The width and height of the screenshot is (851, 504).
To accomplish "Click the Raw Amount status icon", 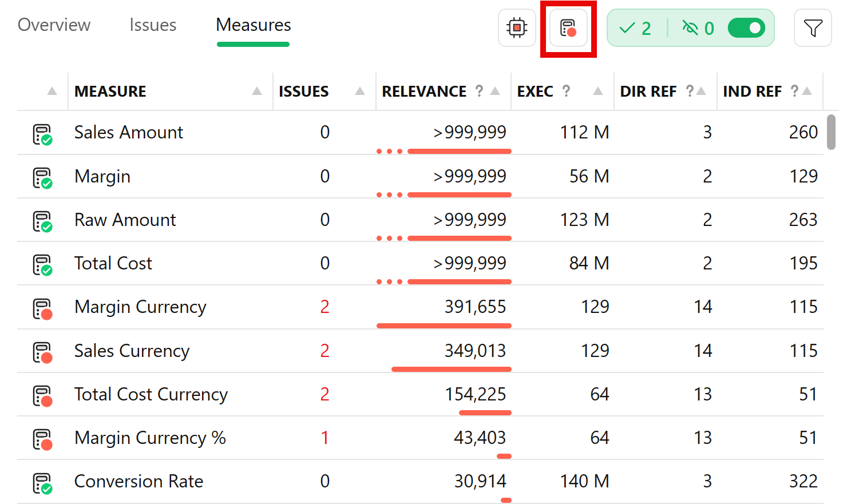I will (x=42, y=221).
